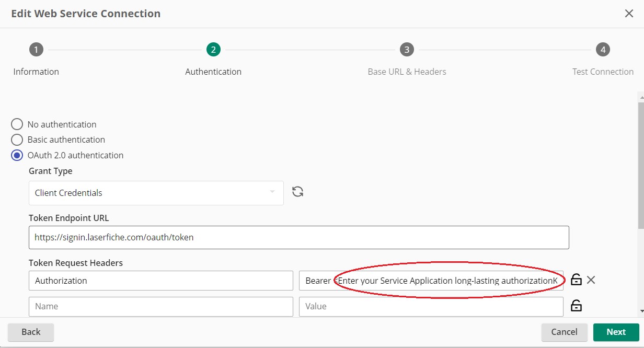Viewport: 644px width, 348px height.
Task: Remove the Authorization header with X icon
Action: [x=591, y=280]
